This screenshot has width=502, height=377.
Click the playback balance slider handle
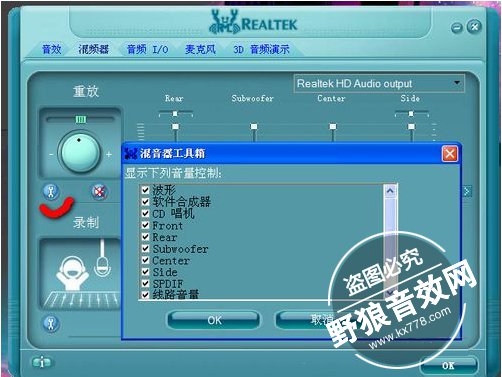(x=81, y=119)
